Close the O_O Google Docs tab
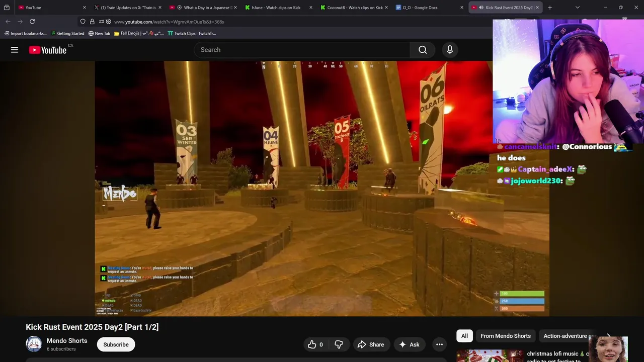The height and width of the screenshot is (362, 644). 462,8
